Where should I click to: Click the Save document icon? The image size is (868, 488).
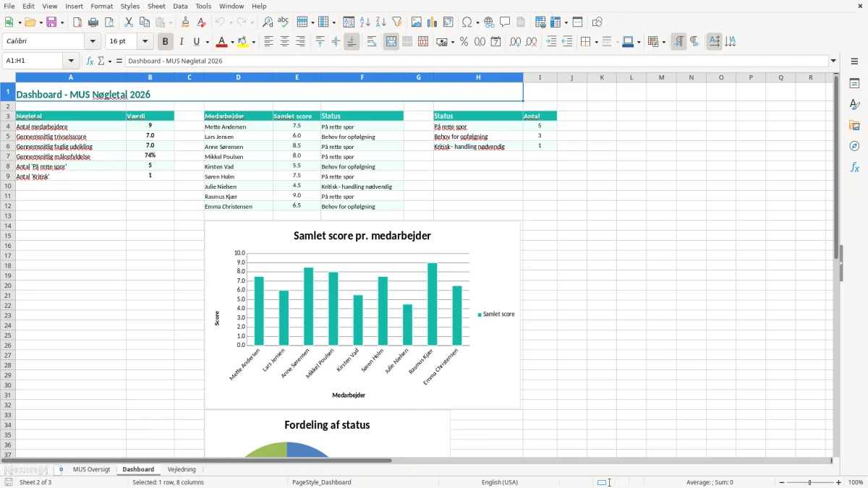[51, 22]
